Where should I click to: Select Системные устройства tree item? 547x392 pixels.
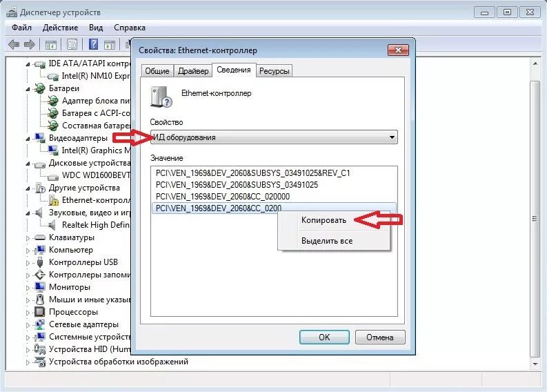click(x=90, y=337)
